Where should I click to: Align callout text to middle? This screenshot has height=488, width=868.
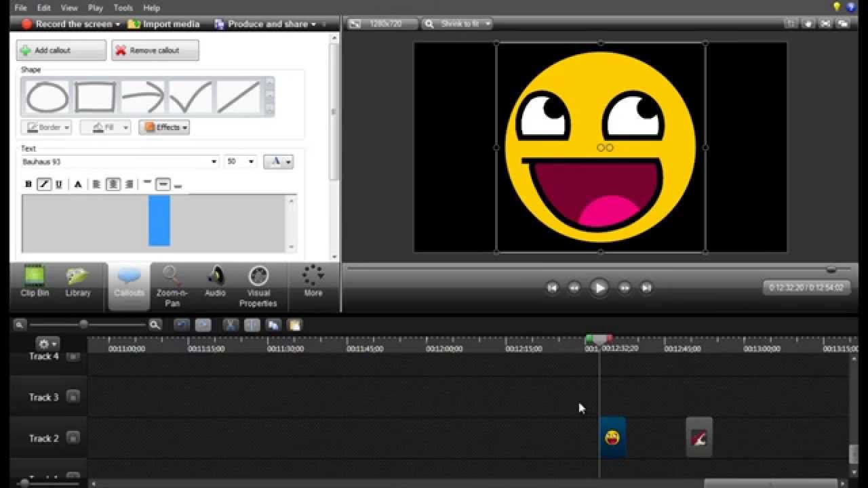(x=163, y=184)
